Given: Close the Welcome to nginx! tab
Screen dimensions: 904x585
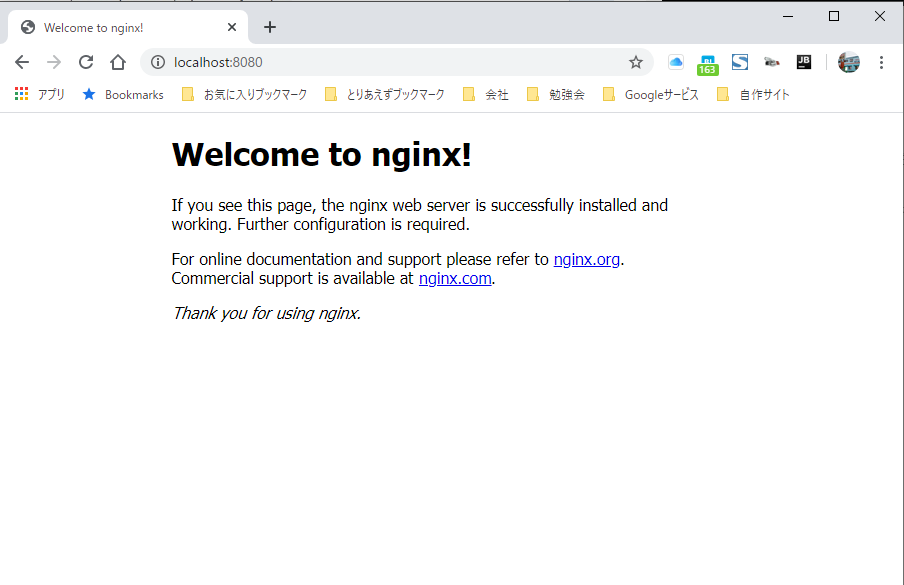Looking at the screenshot, I should coord(232,27).
